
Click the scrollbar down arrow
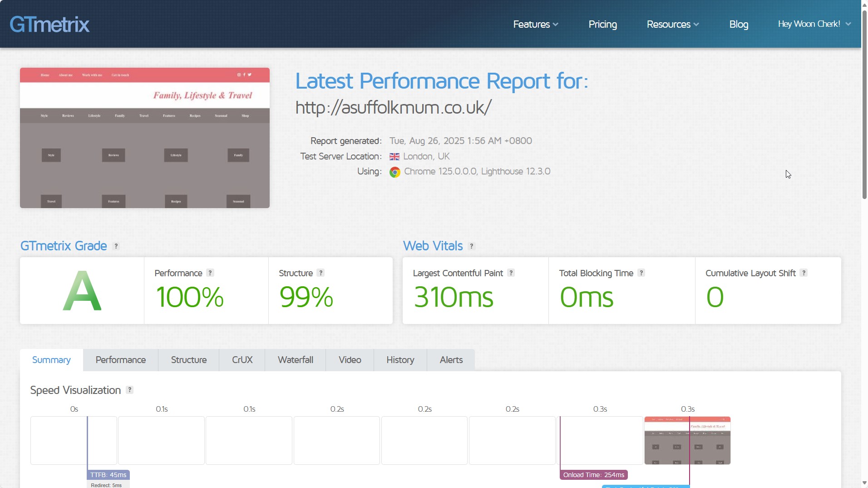pos(864,483)
